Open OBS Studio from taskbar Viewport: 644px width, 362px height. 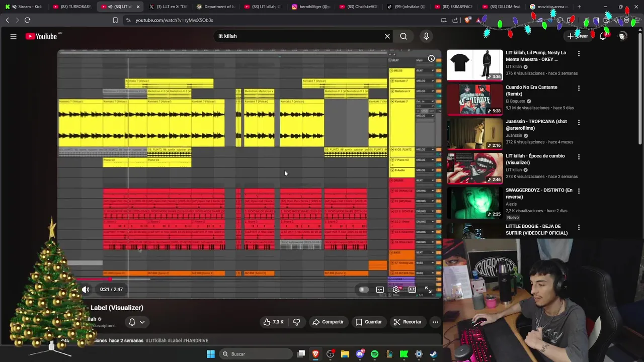(331, 354)
